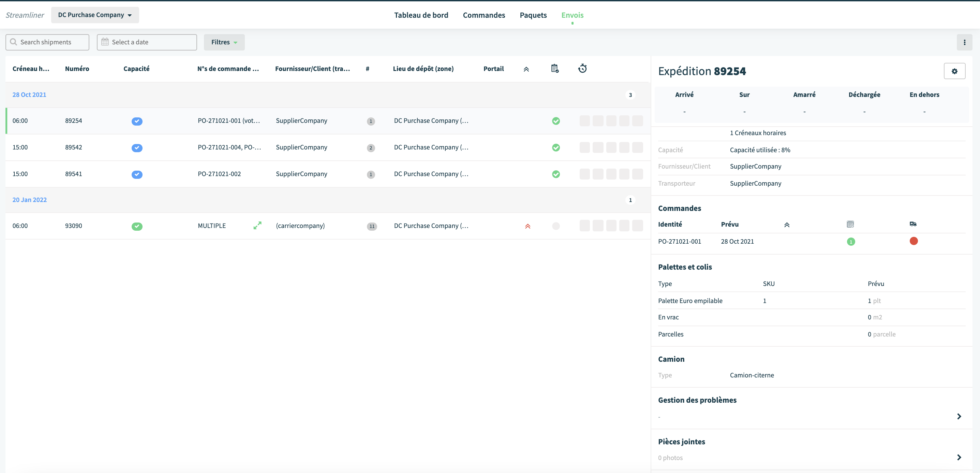Open the Filtres dropdown

click(x=224, y=42)
